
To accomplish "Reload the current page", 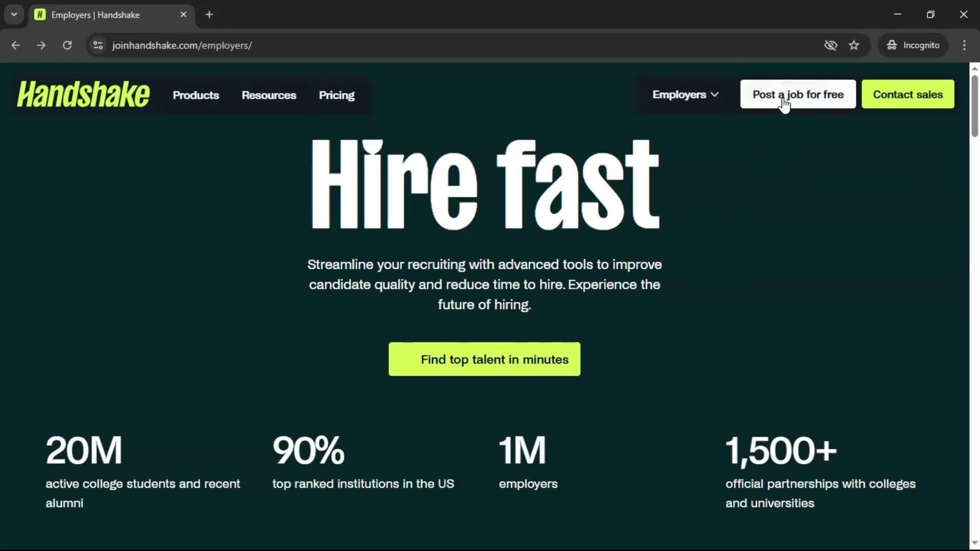I will 67,45.
